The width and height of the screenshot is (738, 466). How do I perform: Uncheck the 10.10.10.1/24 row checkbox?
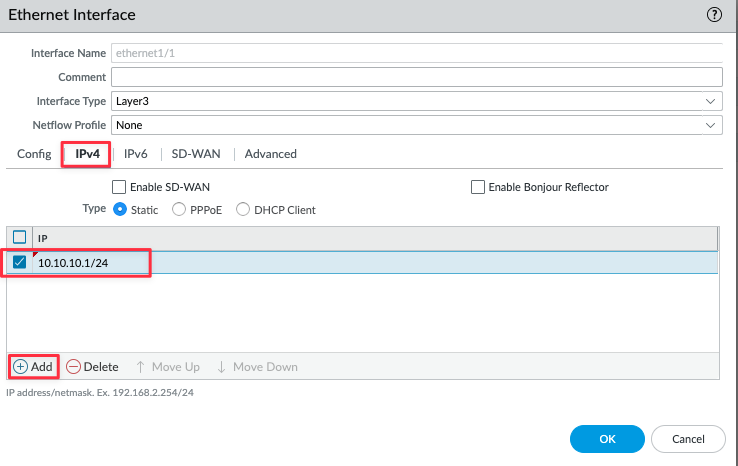tap(19, 262)
